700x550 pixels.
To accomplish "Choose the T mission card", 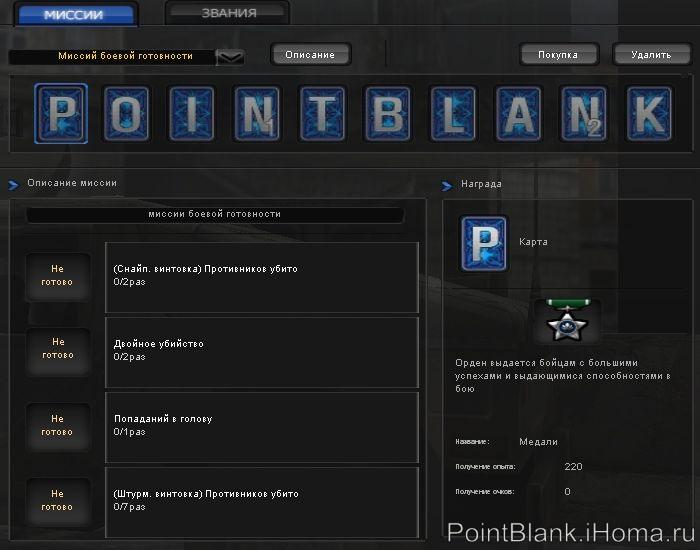I will [x=323, y=113].
